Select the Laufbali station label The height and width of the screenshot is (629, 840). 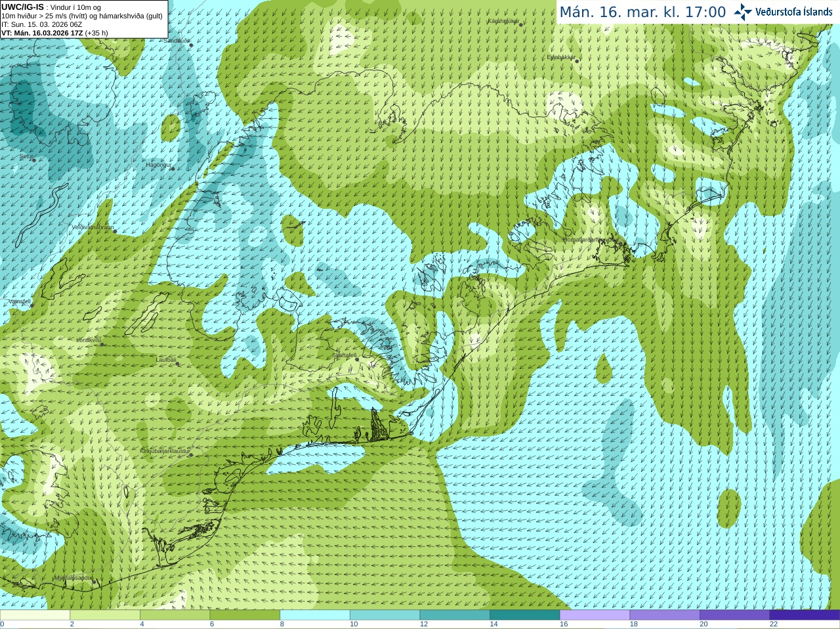click(166, 360)
